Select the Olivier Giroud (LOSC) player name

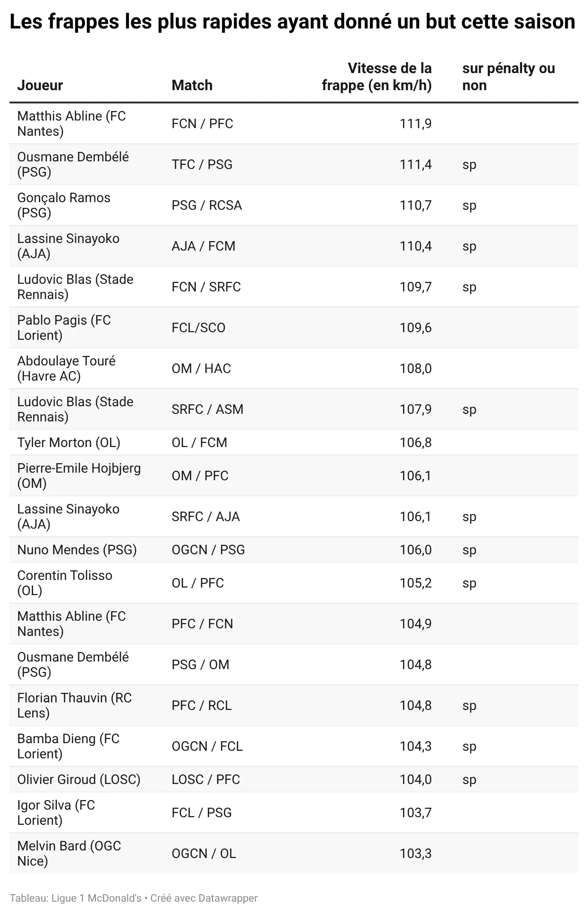click(79, 779)
